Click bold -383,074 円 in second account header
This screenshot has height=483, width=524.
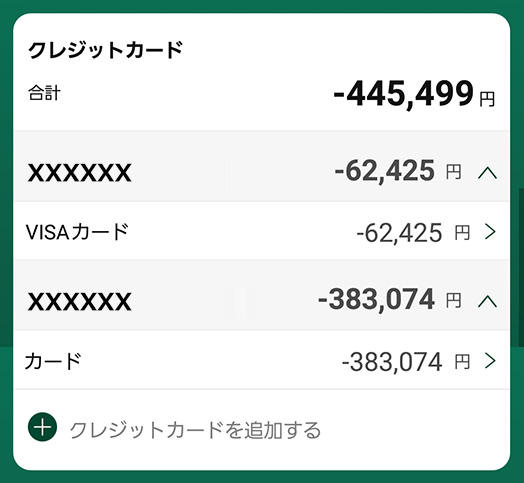[x=390, y=299]
